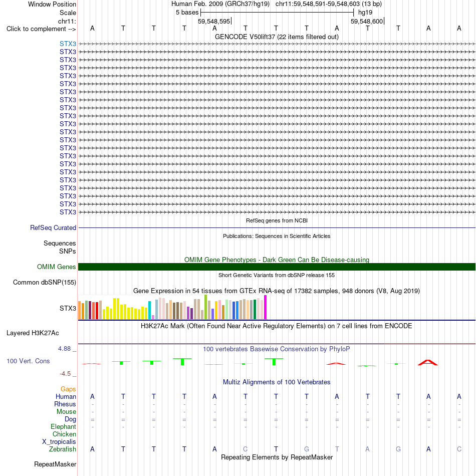476x476 pixels.
Task: Open 'Short Genetic Variants from dbSNP release 155' title
Action: [277, 276]
